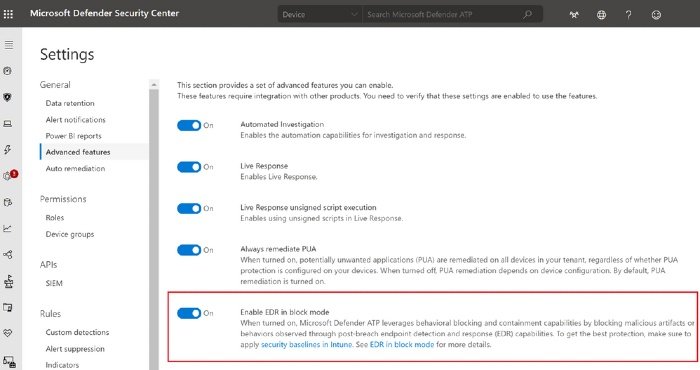Open Custom detections under Rules

pos(77,332)
